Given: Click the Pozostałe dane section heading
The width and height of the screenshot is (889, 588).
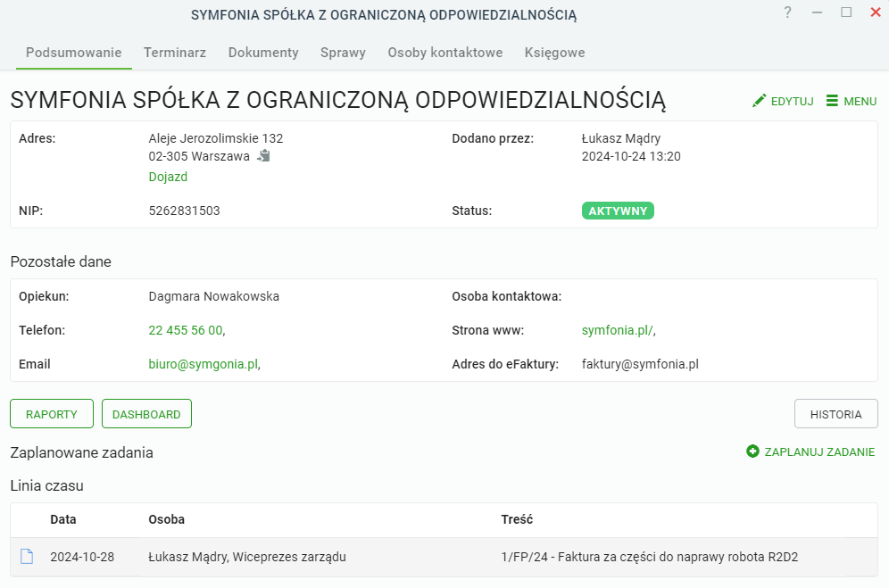Looking at the screenshot, I should coord(61,262).
